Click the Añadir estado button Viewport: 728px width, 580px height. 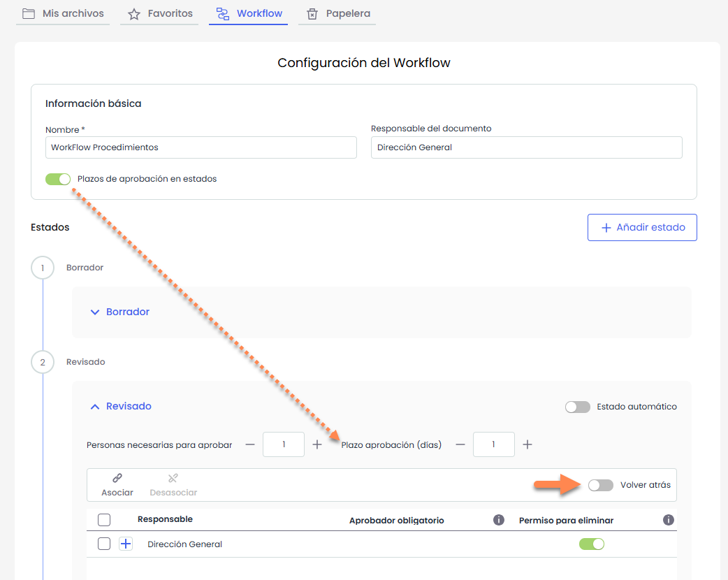pyautogui.click(x=642, y=227)
